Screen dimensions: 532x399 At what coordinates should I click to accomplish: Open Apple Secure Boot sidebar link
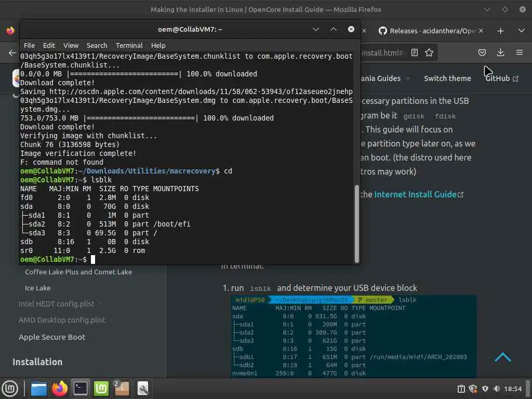tap(52, 337)
